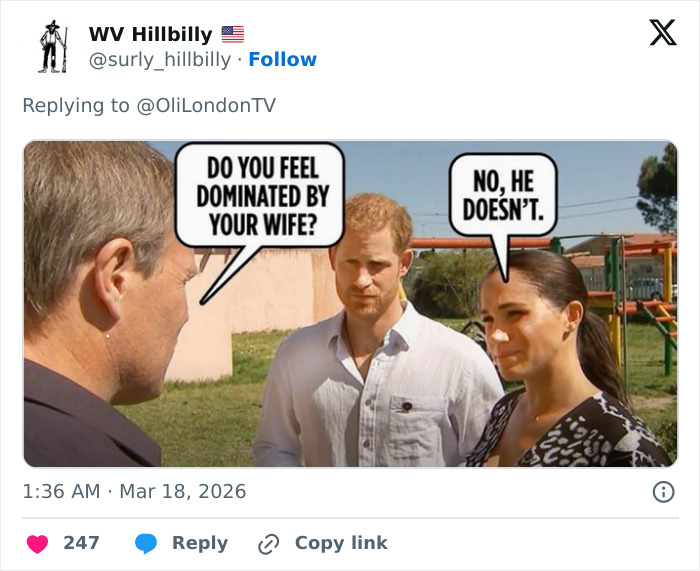This screenshot has width=700, height=571.
Task: Click the WV Hillbilly display name
Action: [150, 34]
